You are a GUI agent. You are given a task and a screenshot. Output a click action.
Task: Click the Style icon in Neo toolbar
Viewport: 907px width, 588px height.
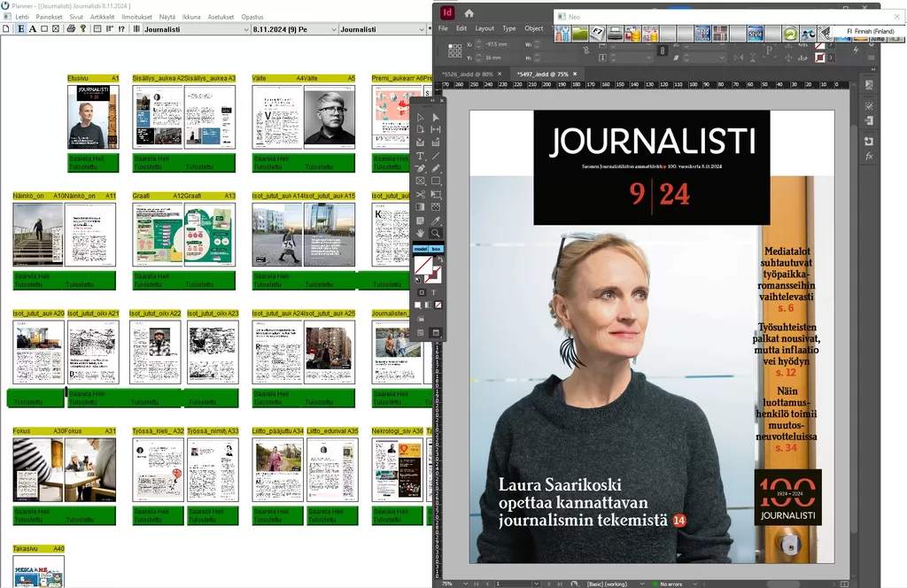pos(756,34)
